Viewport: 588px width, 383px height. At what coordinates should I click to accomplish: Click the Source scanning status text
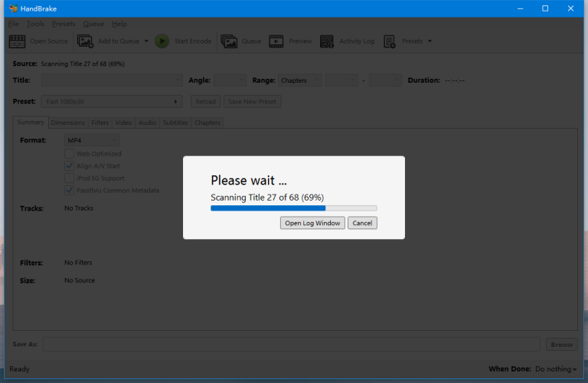pyautogui.click(x=83, y=64)
